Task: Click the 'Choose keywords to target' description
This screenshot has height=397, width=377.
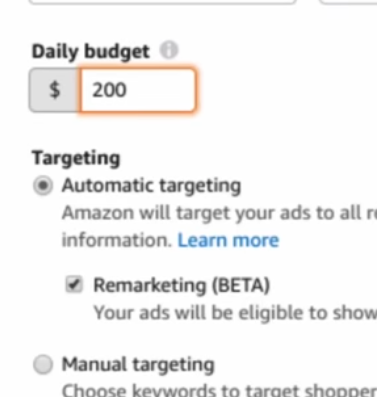Action: [219, 390]
